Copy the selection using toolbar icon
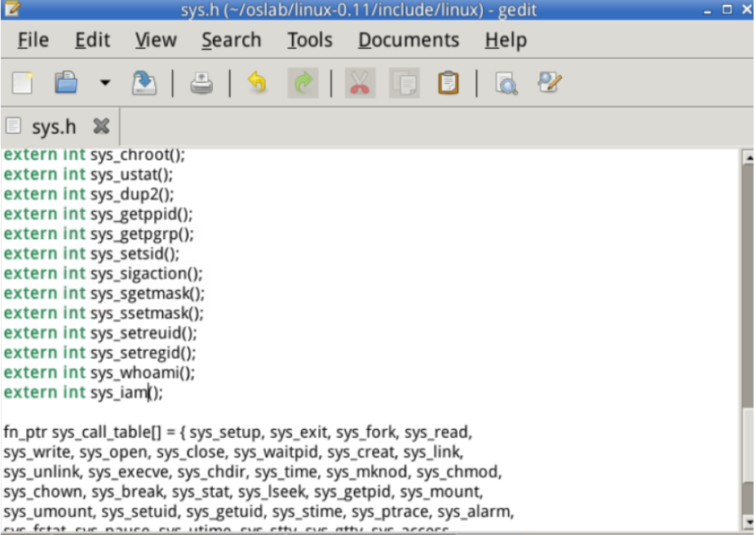The image size is (756, 535). pos(404,83)
